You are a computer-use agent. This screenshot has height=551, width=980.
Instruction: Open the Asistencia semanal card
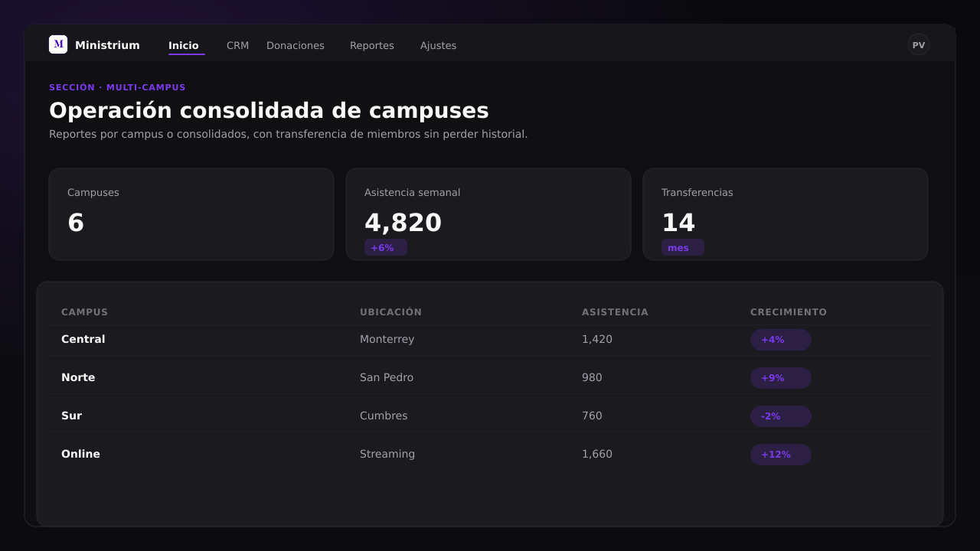488,214
